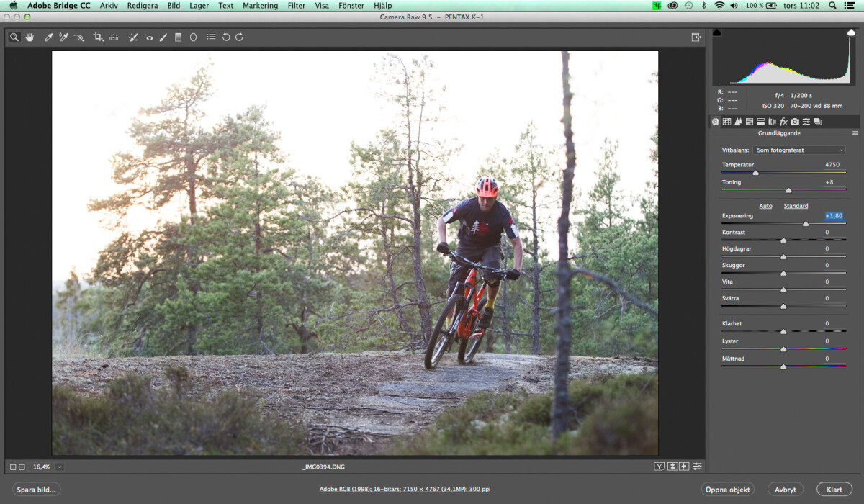Select the Graduated Filter tool

[179, 37]
